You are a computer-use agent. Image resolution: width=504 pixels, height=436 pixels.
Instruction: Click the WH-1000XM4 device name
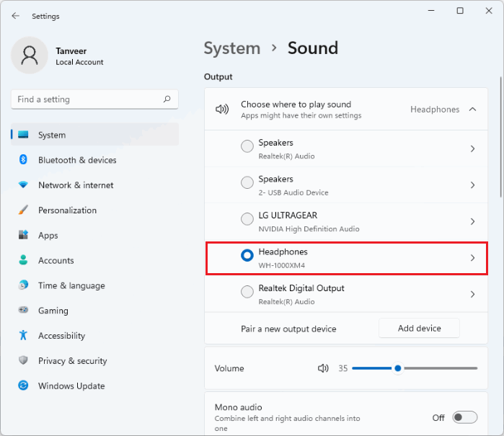tap(282, 265)
